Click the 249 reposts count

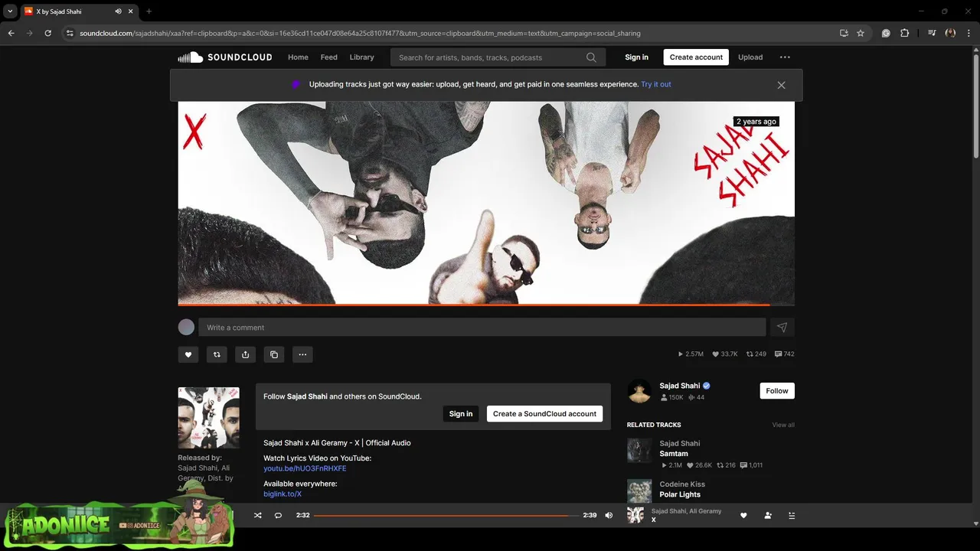pos(756,354)
